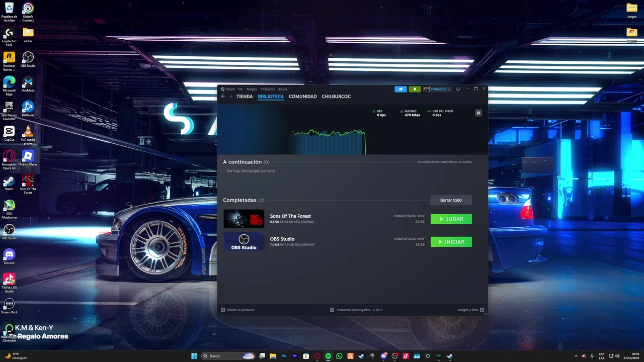Image resolution: width=644 pixels, height=362 pixels.
Task: Open Ubisoft Connect desktop icon
Action: (x=28, y=12)
